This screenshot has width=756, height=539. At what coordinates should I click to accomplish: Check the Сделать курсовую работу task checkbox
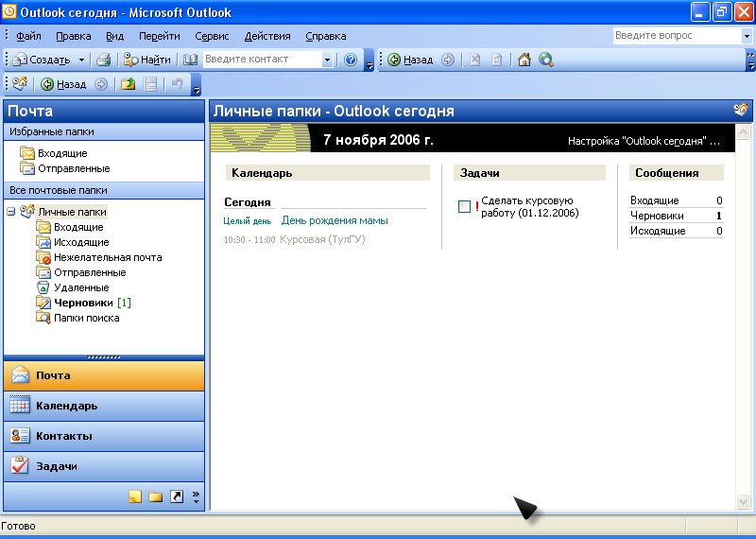point(464,206)
